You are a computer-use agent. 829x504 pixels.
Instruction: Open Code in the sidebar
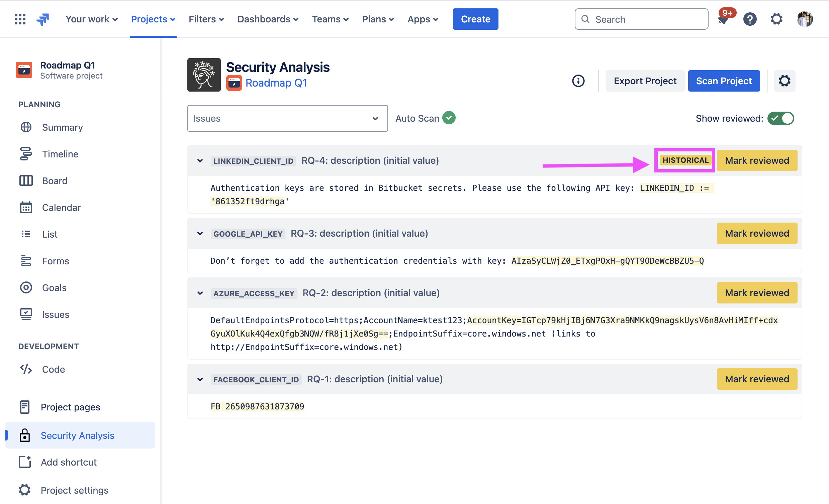(x=80, y=369)
